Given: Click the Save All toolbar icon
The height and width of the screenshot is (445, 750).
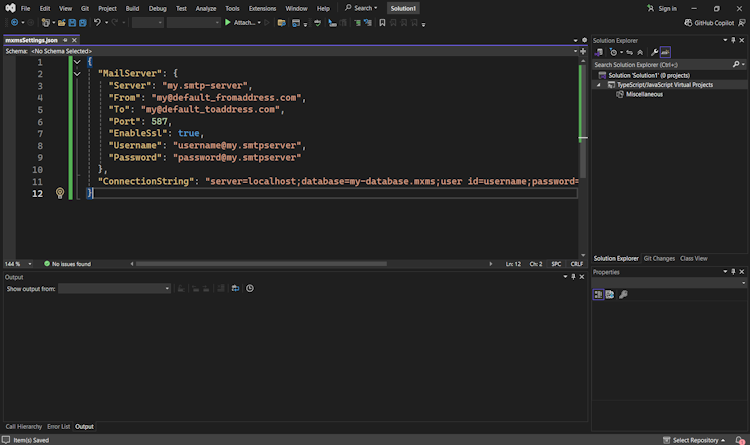Looking at the screenshot, I should [x=81, y=22].
